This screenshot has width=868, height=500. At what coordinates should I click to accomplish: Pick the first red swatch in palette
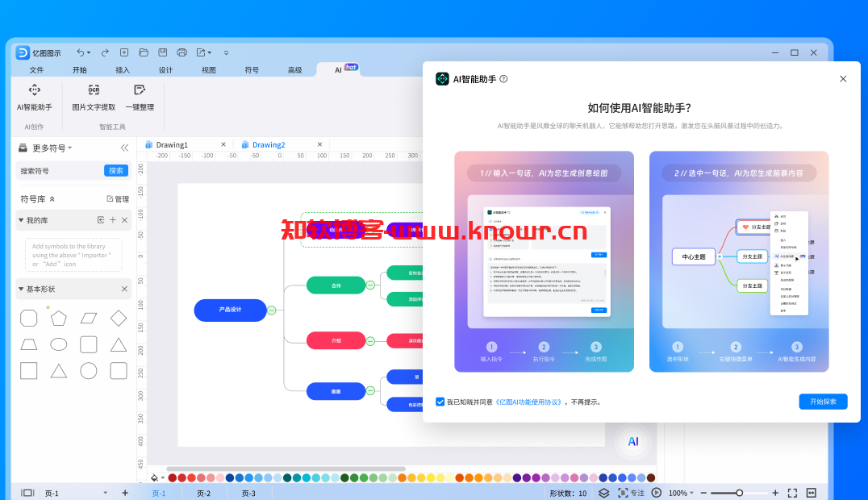pos(173,478)
